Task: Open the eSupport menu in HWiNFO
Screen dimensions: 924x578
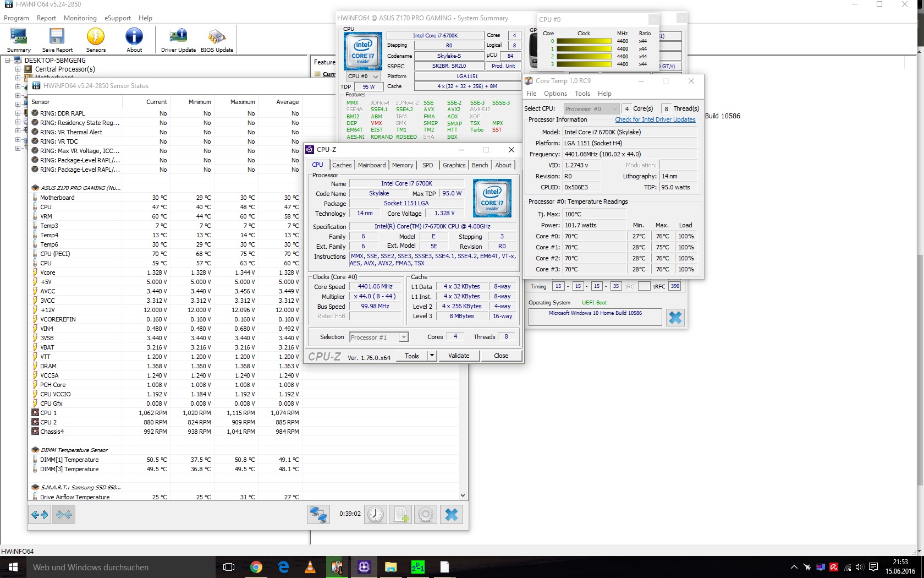Action: click(118, 18)
